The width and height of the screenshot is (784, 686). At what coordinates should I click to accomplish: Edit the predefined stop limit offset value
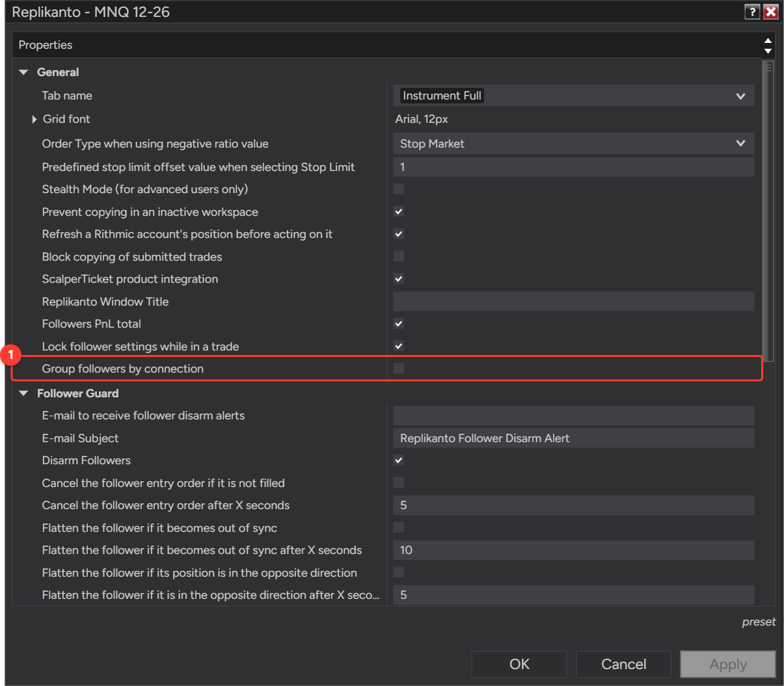coord(574,167)
